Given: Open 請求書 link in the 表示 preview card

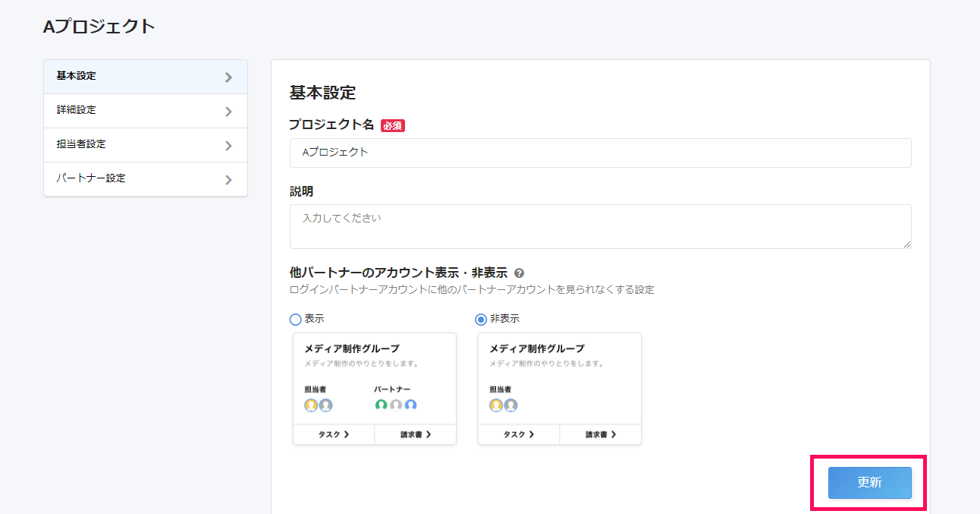Looking at the screenshot, I should tap(416, 435).
